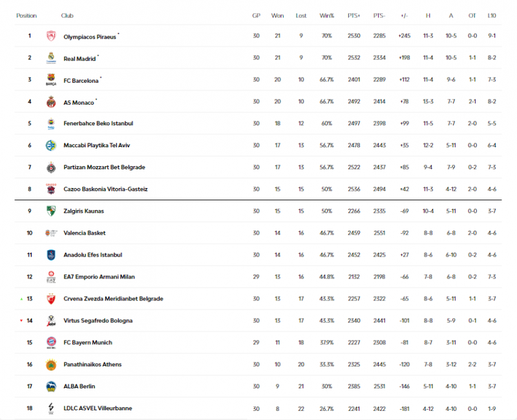
Task: Click the Zalgiris Kaunas green logo
Action: pos(51,211)
